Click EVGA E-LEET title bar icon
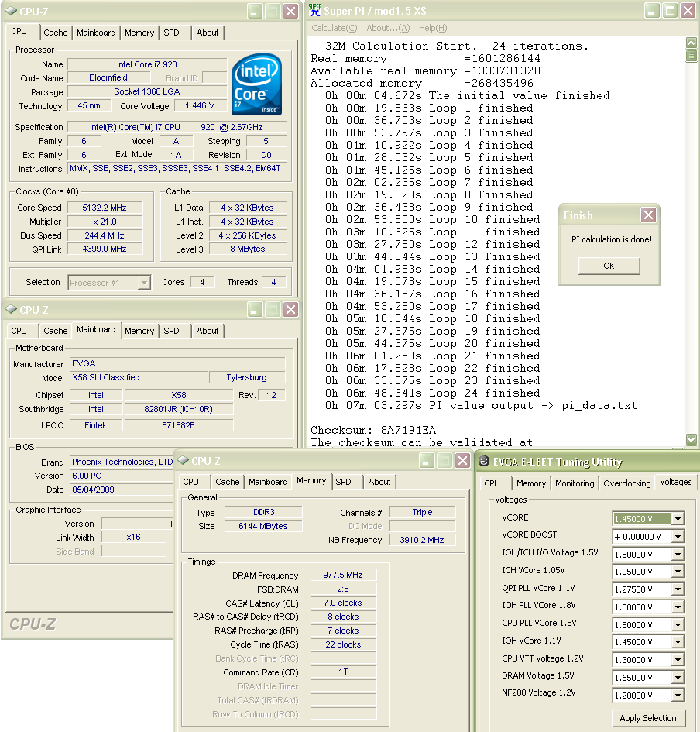The image size is (700, 732). tap(484, 461)
